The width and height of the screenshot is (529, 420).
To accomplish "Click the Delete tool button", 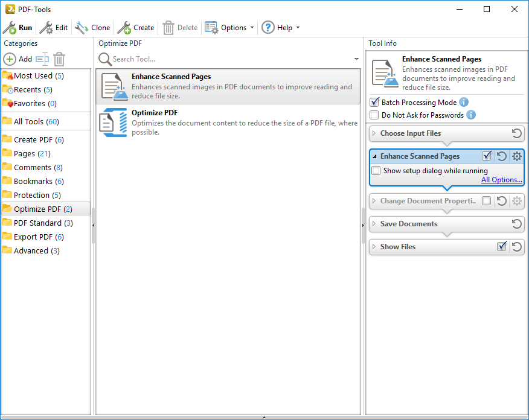I will tap(180, 28).
